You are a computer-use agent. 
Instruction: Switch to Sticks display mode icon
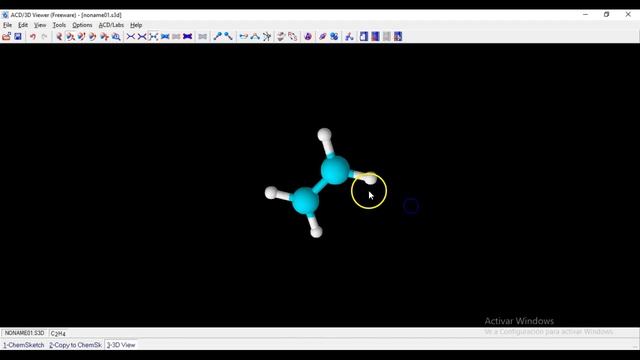(142, 37)
